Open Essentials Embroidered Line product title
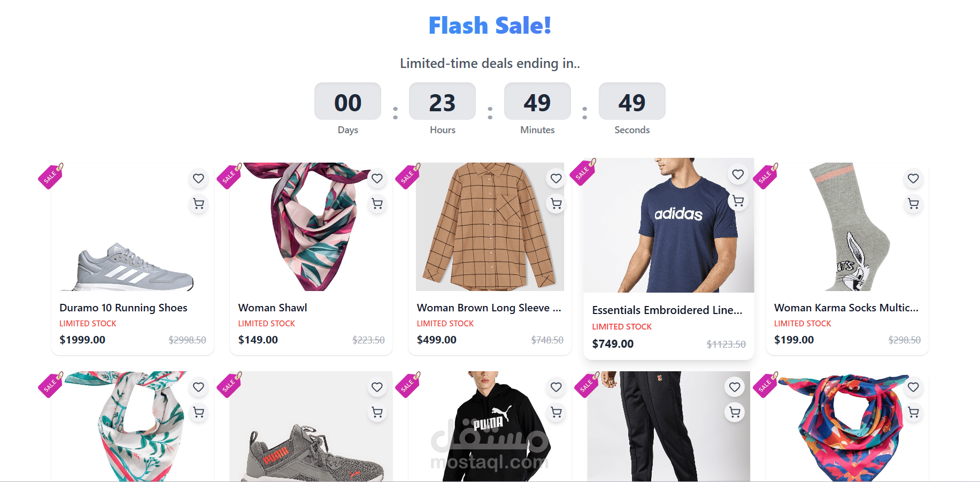The height and width of the screenshot is (482, 980). (x=667, y=310)
